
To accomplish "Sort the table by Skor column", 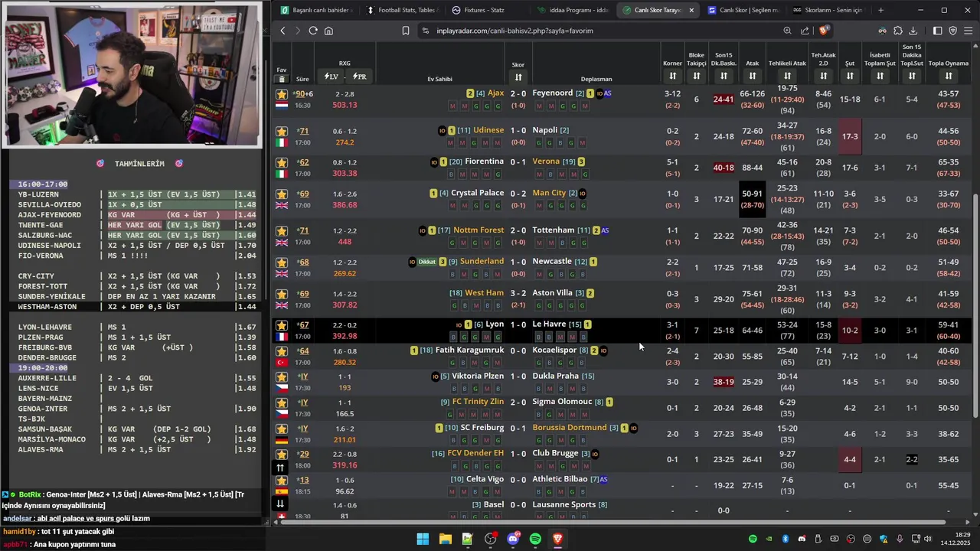I will point(518,77).
